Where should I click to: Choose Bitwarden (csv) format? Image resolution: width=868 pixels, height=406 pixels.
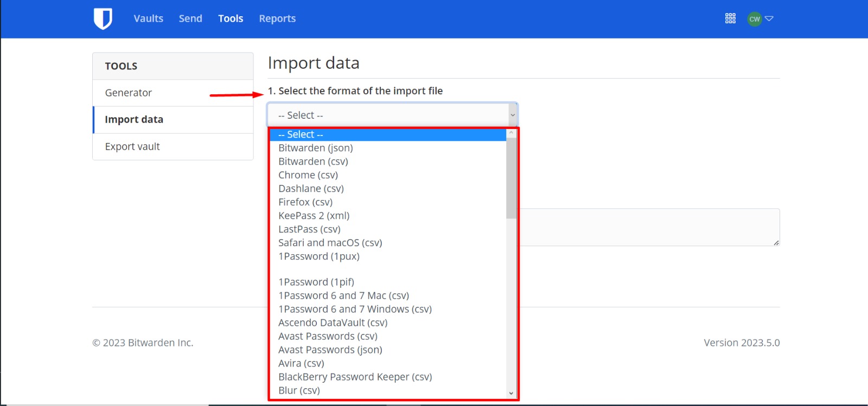click(388, 162)
